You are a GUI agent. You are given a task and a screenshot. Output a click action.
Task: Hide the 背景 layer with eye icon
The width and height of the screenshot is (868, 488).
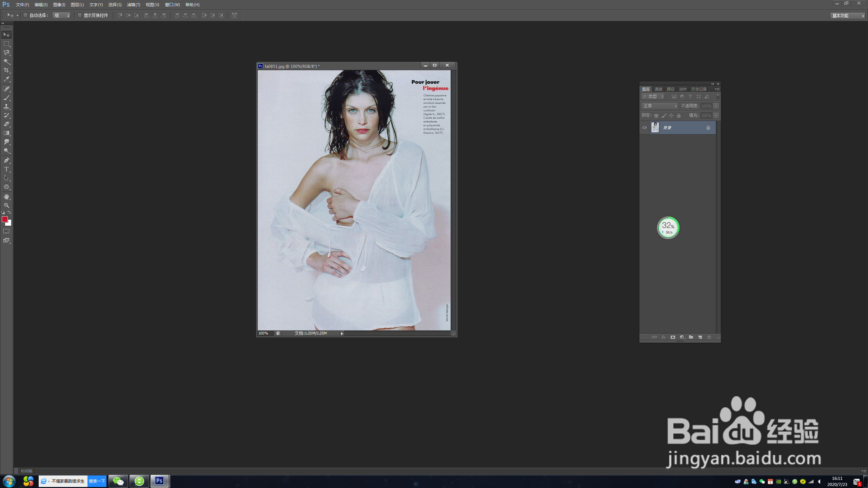pos(645,128)
